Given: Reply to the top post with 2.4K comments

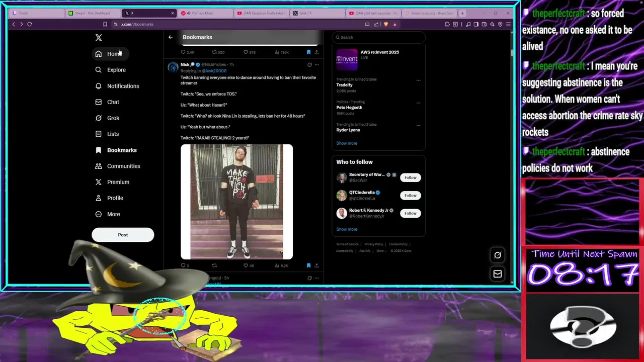Looking at the screenshot, I should (x=187, y=52).
